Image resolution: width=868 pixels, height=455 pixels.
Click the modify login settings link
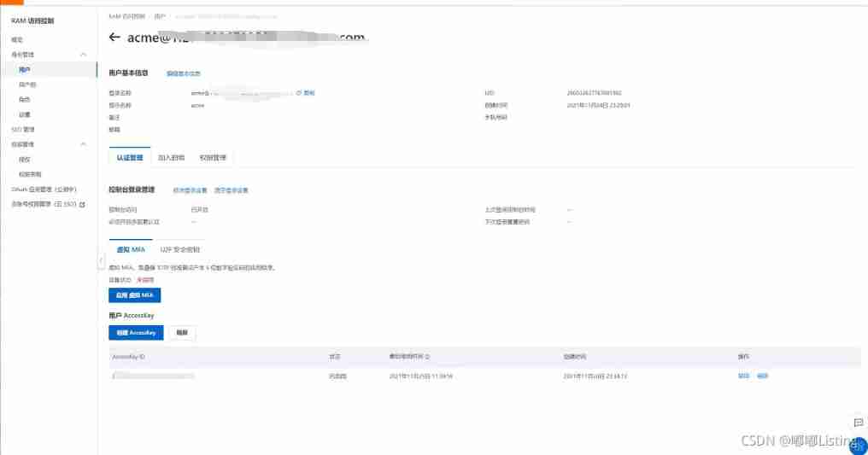click(190, 190)
